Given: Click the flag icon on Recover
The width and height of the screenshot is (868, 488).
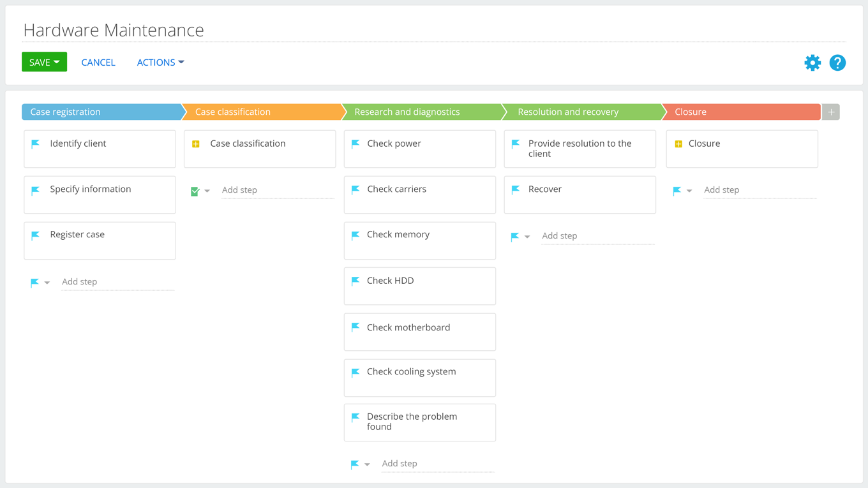Looking at the screenshot, I should click(x=516, y=189).
